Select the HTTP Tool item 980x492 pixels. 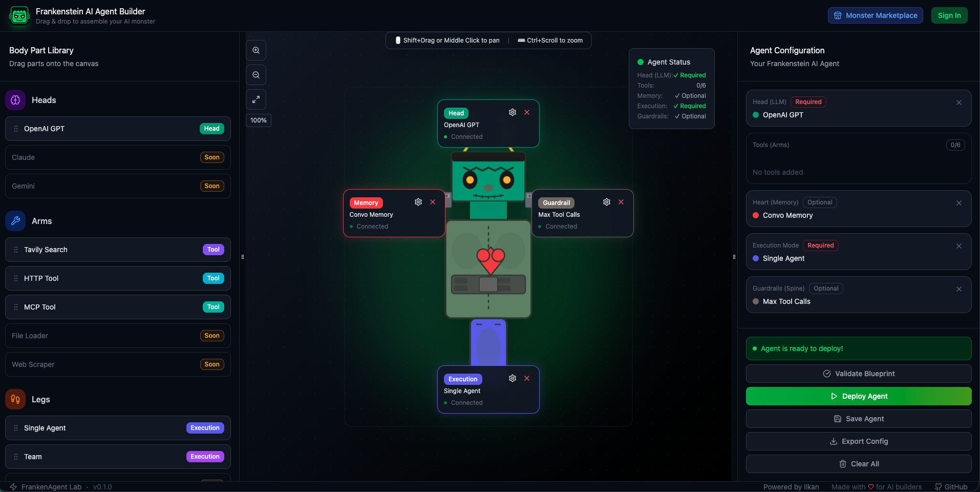[118, 278]
